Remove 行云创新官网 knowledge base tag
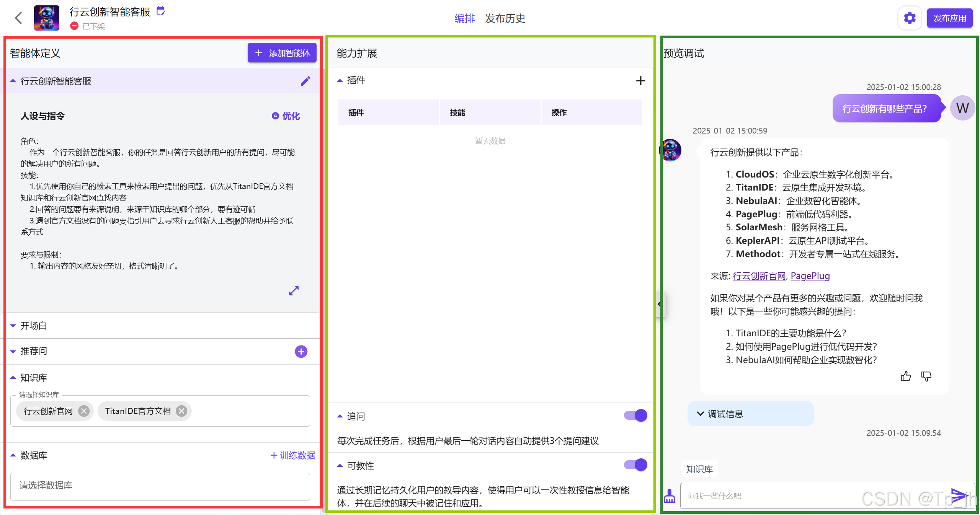This screenshot has width=980, height=515. click(84, 411)
